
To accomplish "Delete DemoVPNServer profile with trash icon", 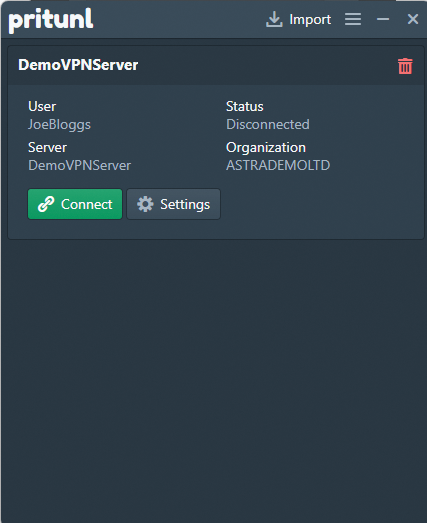I will tap(405, 66).
